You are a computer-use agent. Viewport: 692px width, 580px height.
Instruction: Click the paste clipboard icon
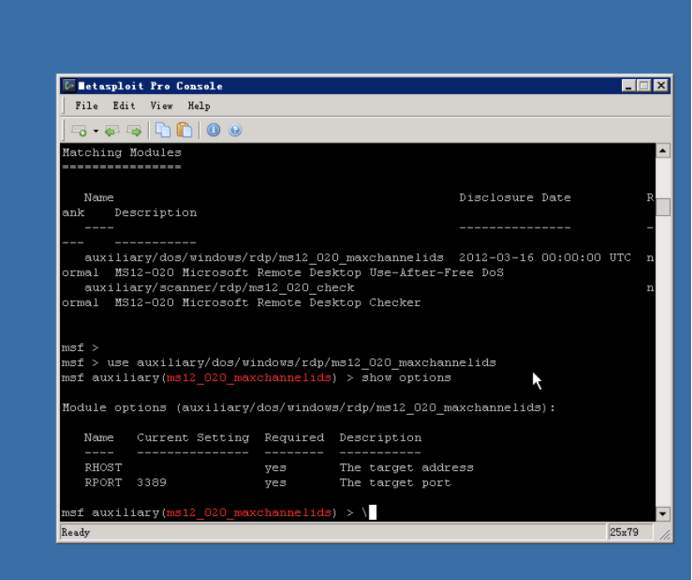tap(184, 130)
